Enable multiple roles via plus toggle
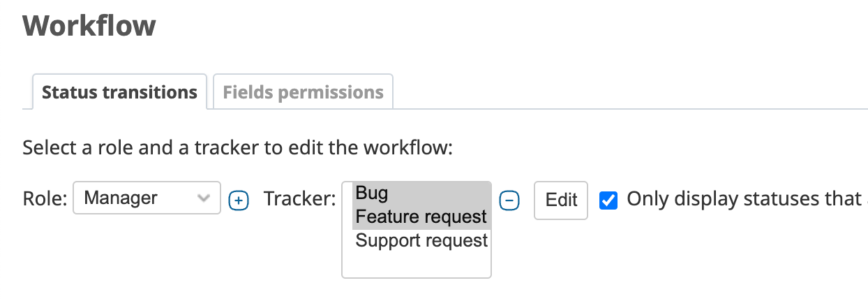Viewport: 868px width, 299px height. coord(239,200)
